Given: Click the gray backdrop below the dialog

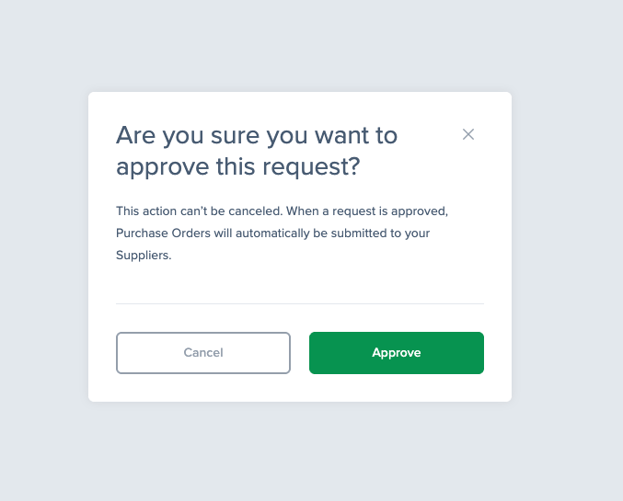Looking at the screenshot, I should (300, 451).
